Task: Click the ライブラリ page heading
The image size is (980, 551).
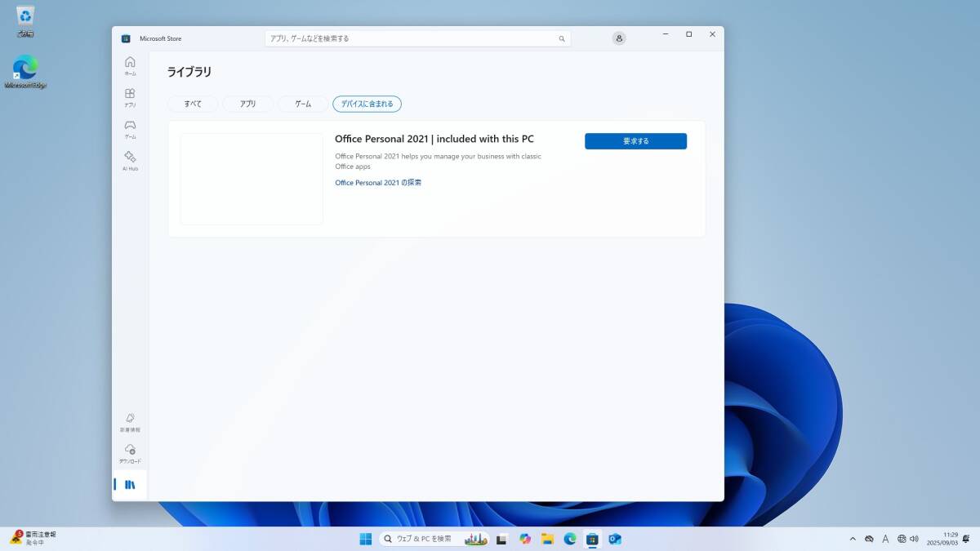Action: tap(189, 72)
